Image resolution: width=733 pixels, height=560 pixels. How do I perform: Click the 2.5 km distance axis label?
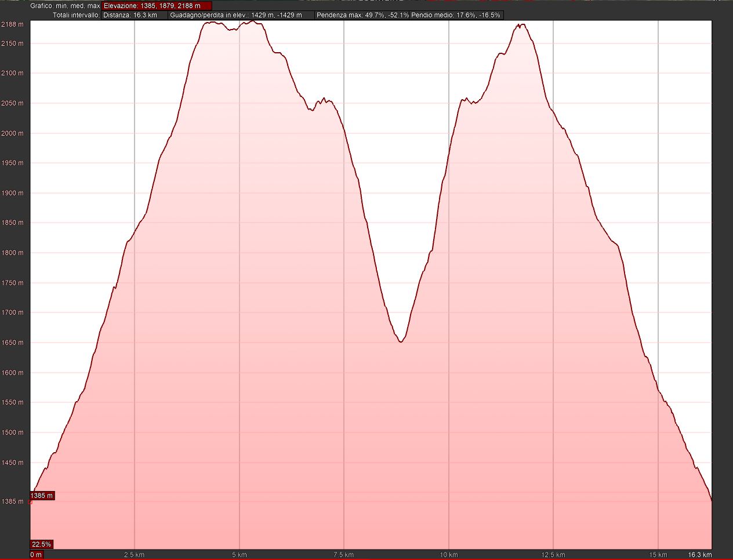(x=134, y=555)
